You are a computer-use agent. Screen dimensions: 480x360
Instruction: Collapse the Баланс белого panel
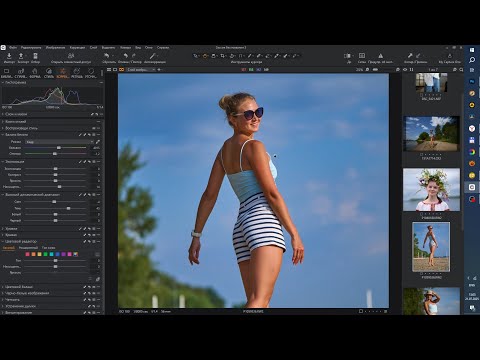pyautogui.click(x=3, y=135)
